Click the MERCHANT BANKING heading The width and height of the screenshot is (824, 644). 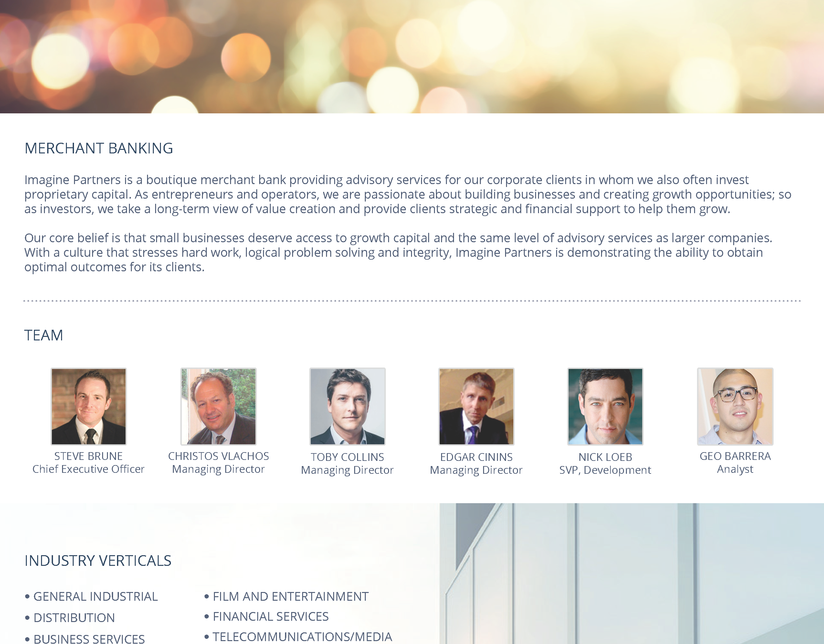pos(99,149)
